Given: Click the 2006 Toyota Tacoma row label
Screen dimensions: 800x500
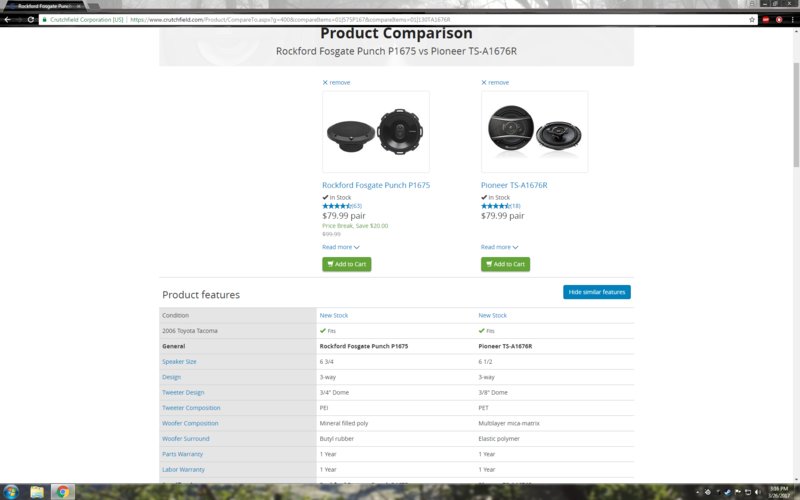Looking at the screenshot, I should click(190, 331).
